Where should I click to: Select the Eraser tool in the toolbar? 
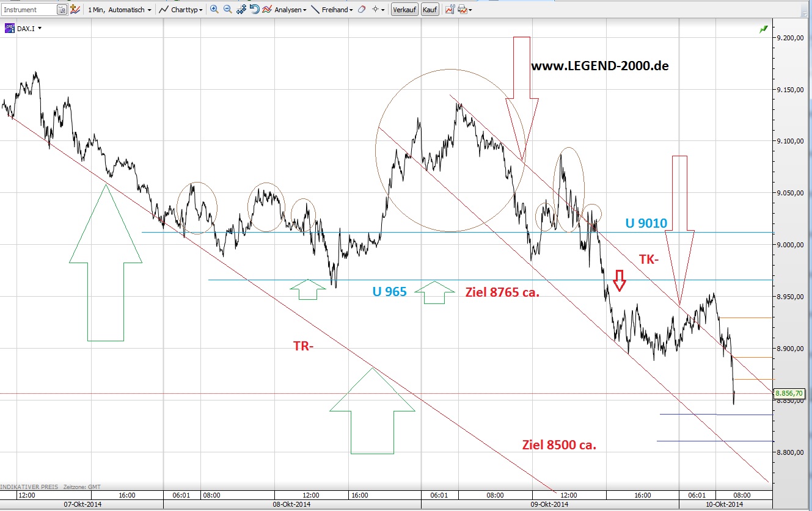(361, 9)
